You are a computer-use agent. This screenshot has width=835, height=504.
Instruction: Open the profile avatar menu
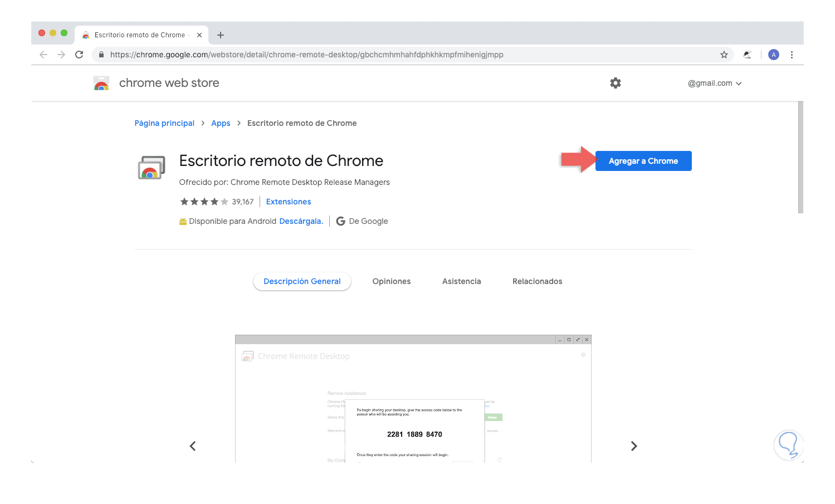[x=774, y=55]
